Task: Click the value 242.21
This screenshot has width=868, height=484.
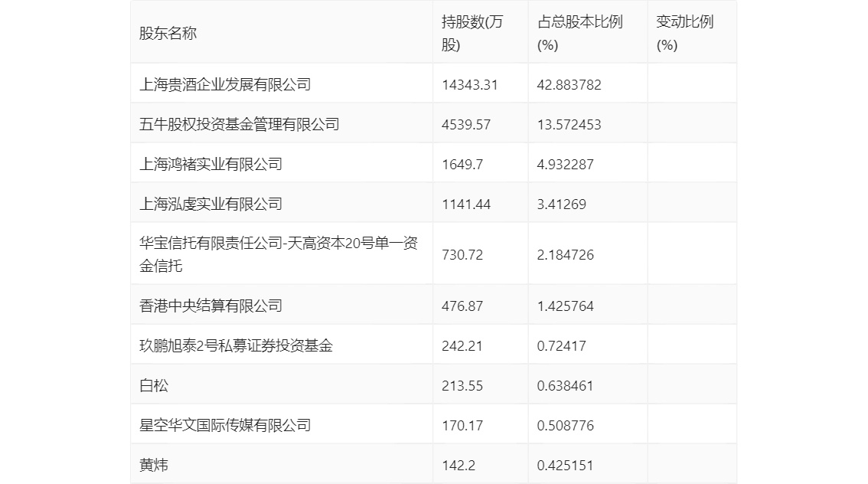Action: click(462, 345)
